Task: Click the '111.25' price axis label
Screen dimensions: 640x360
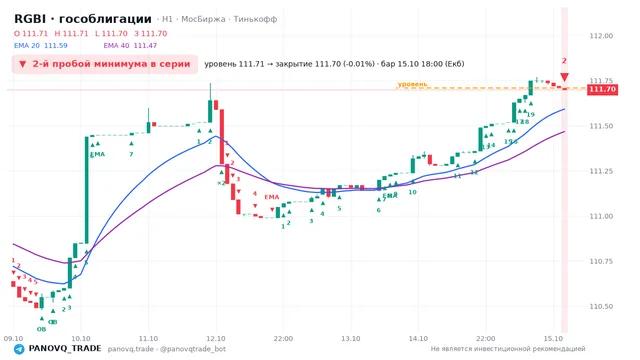Action: coord(601,171)
